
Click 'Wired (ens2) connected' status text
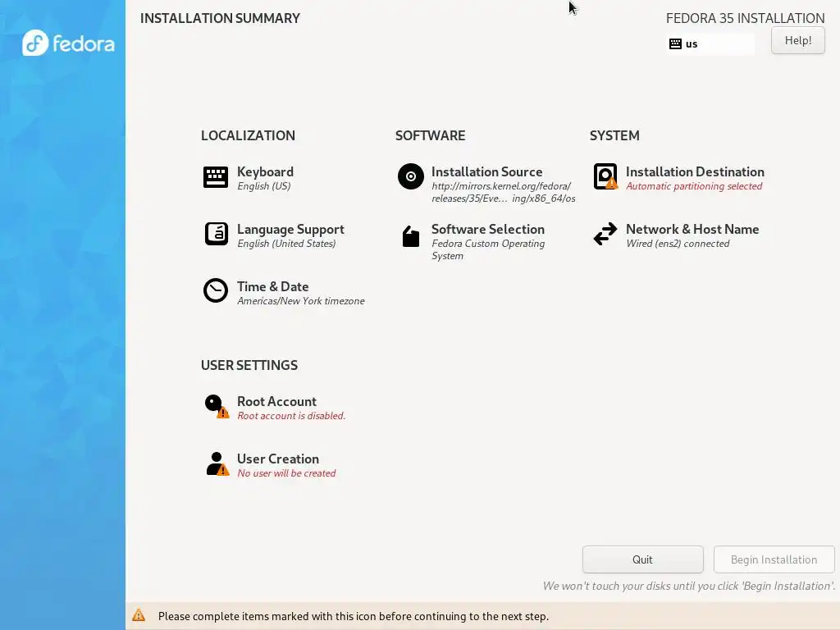click(677, 244)
